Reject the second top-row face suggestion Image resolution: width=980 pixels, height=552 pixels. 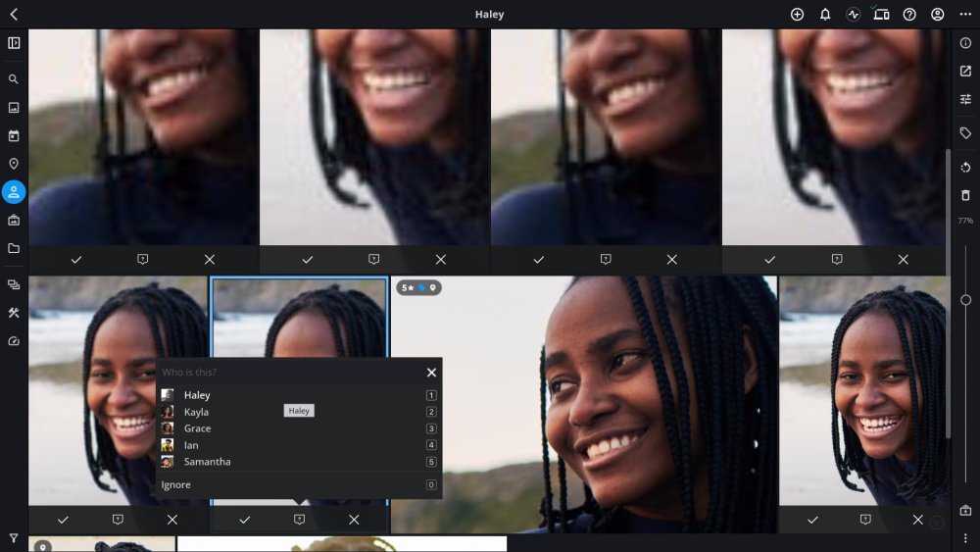click(441, 260)
